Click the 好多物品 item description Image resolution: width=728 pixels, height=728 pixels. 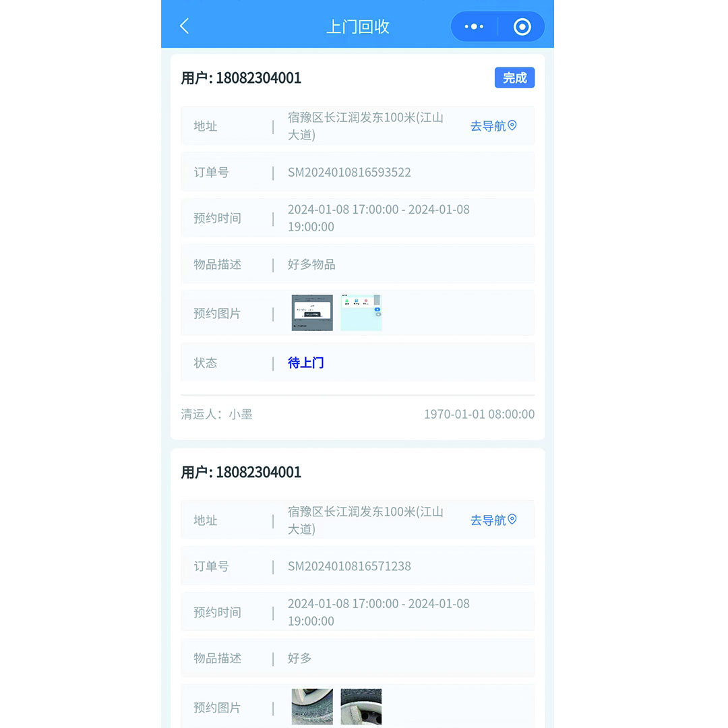point(311,264)
